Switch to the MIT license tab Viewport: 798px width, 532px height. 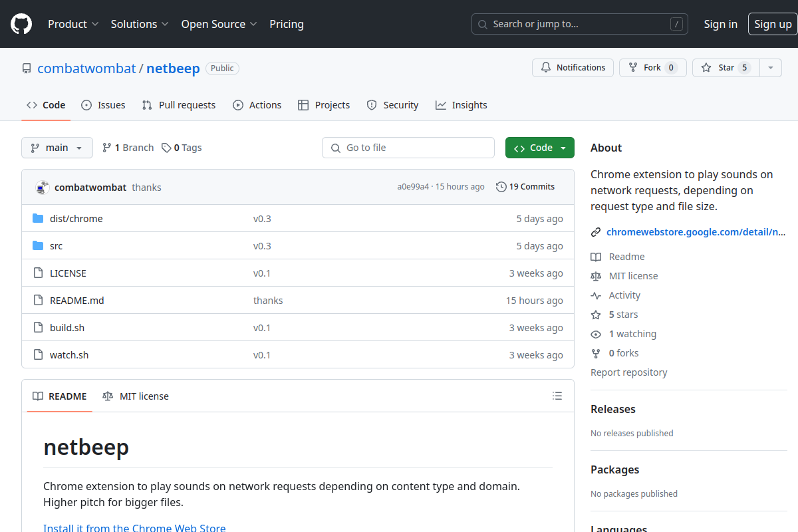point(136,396)
